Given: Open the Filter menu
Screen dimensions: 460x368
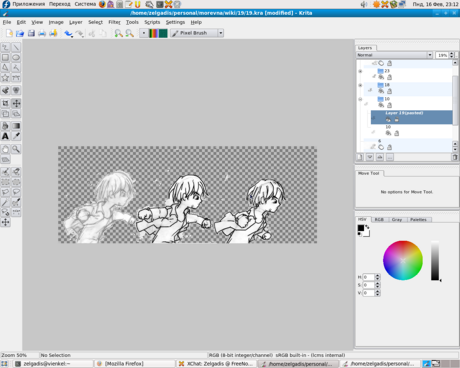Looking at the screenshot, I should [114, 22].
